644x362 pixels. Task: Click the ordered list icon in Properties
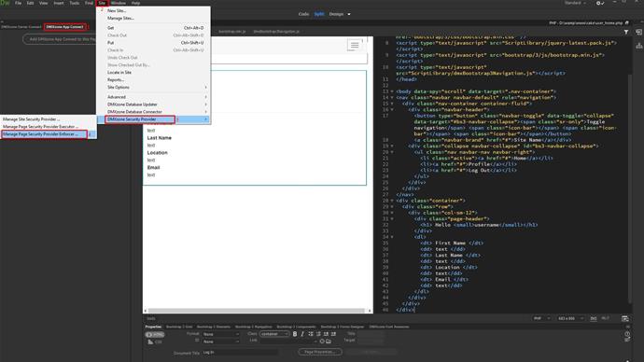[318, 334]
